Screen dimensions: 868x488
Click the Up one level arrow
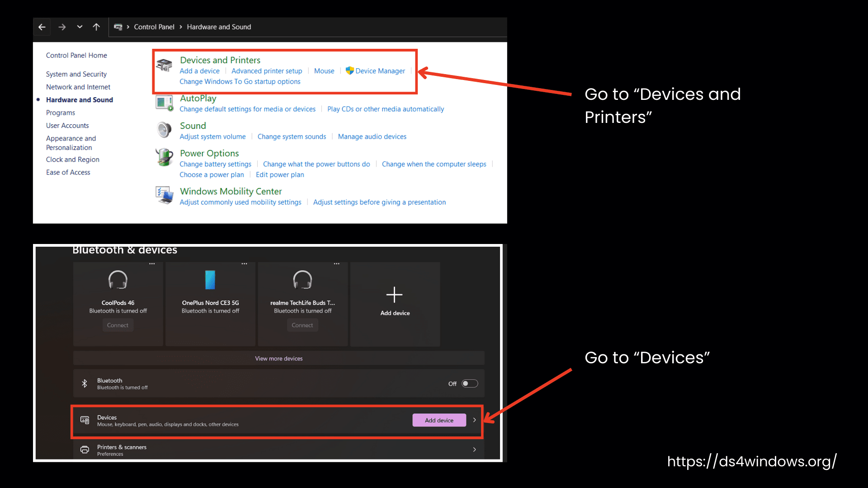[x=96, y=27]
